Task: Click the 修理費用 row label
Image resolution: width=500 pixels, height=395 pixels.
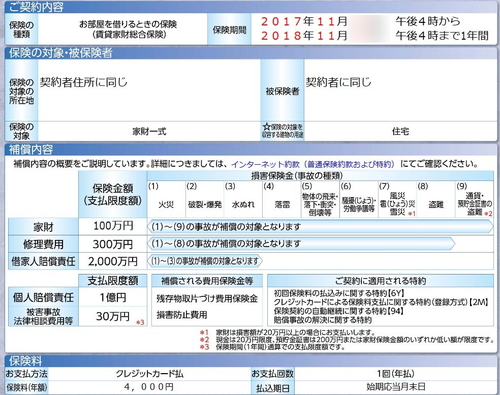Action: [x=43, y=244]
